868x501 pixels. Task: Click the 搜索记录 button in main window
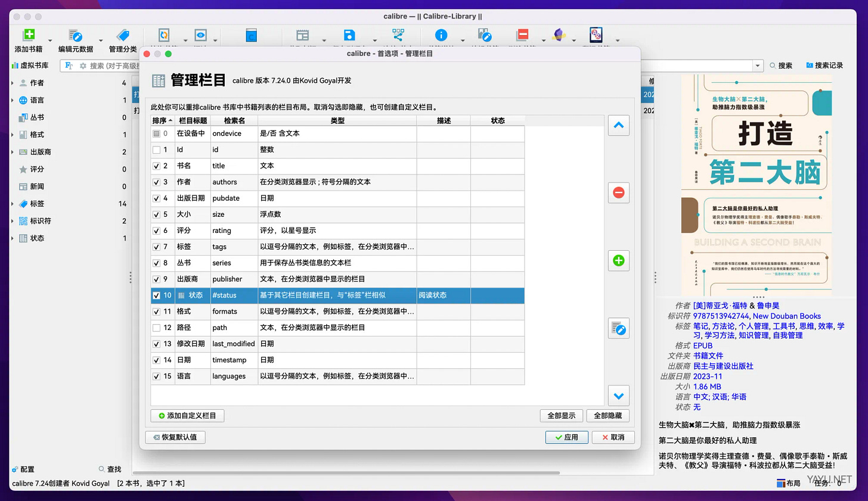(824, 66)
